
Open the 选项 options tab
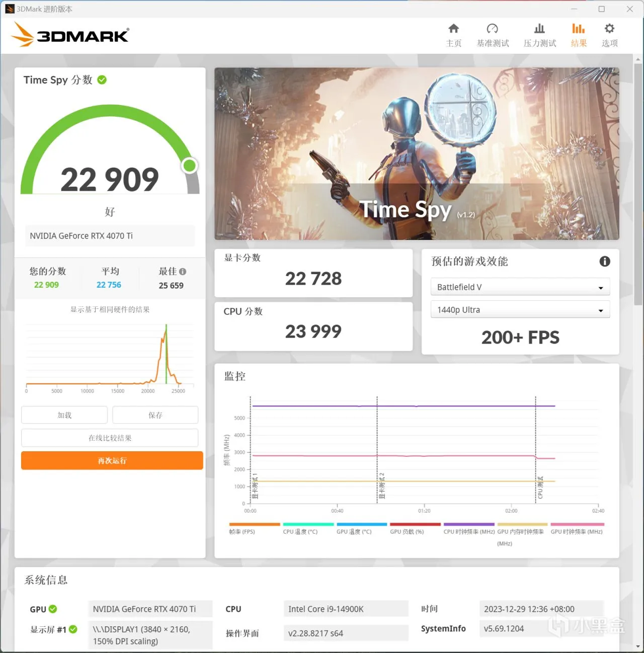pyautogui.click(x=609, y=35)
